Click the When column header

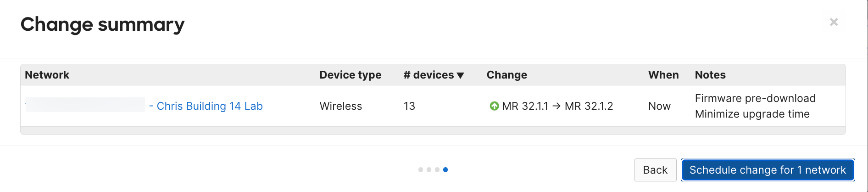663,75
